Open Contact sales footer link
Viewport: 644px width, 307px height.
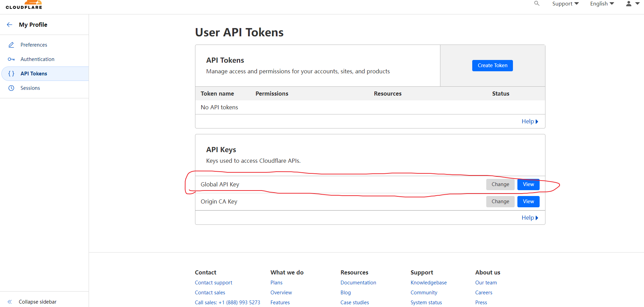210,293
